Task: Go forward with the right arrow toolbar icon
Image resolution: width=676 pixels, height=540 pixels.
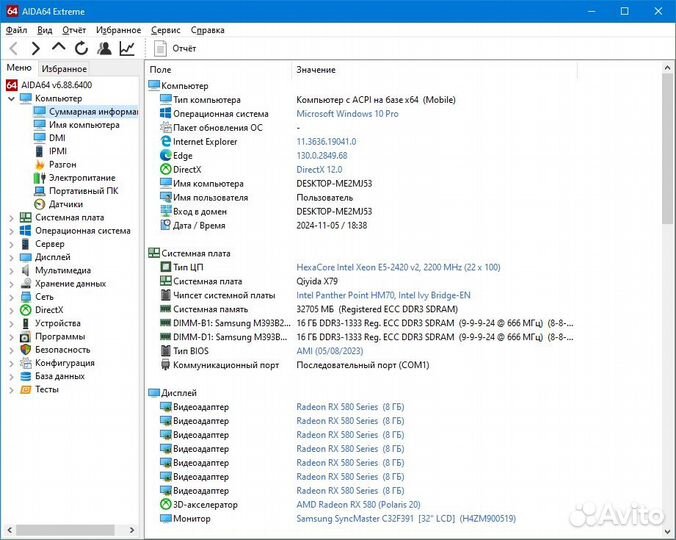Action: [36, 48]
